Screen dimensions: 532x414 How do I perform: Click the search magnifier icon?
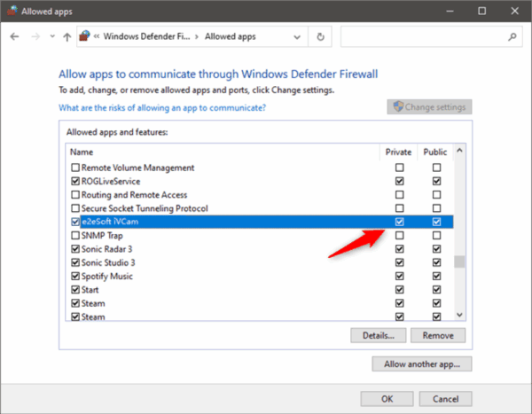click(512, 37)
